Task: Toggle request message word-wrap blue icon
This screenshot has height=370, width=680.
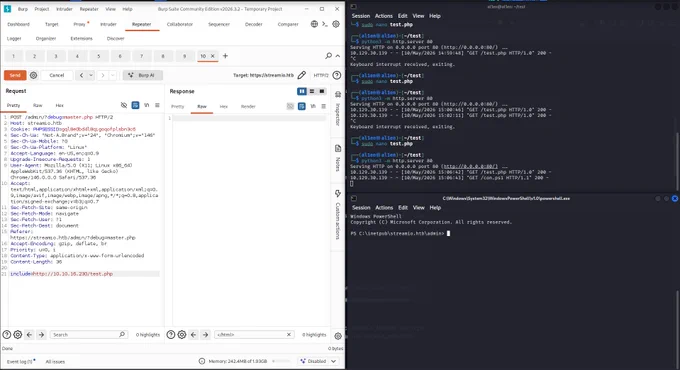Action: (x=135, y=105)
